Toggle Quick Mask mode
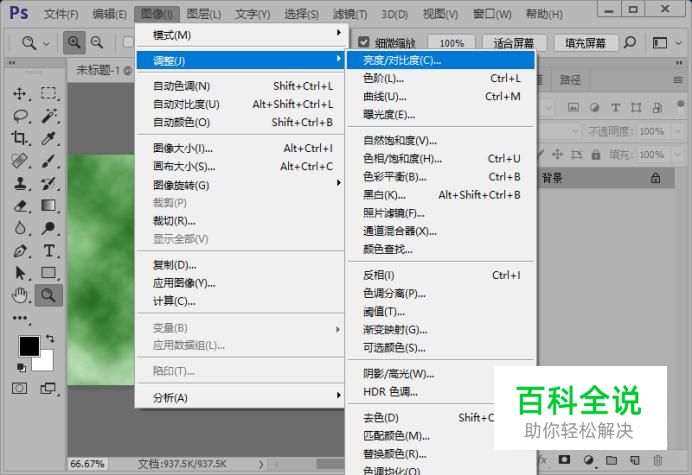 (x=19, y=388)
